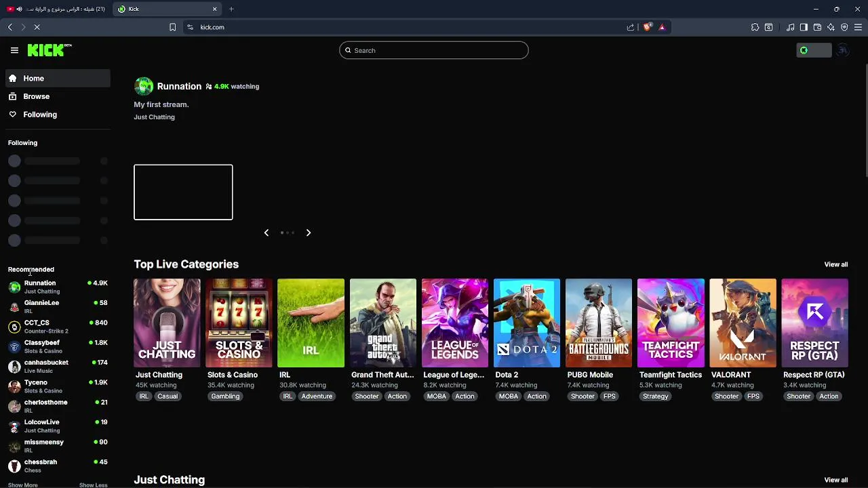
Task: Open VALORANT category thumbnail
Action: (x=743, y=323)
